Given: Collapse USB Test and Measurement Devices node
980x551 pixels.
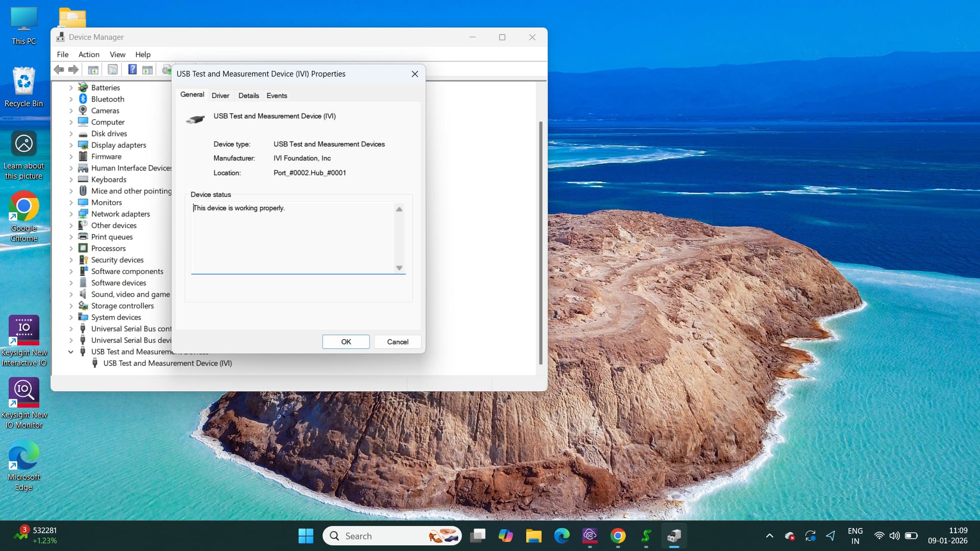Looking at the screenshot, I should point(71,352).
